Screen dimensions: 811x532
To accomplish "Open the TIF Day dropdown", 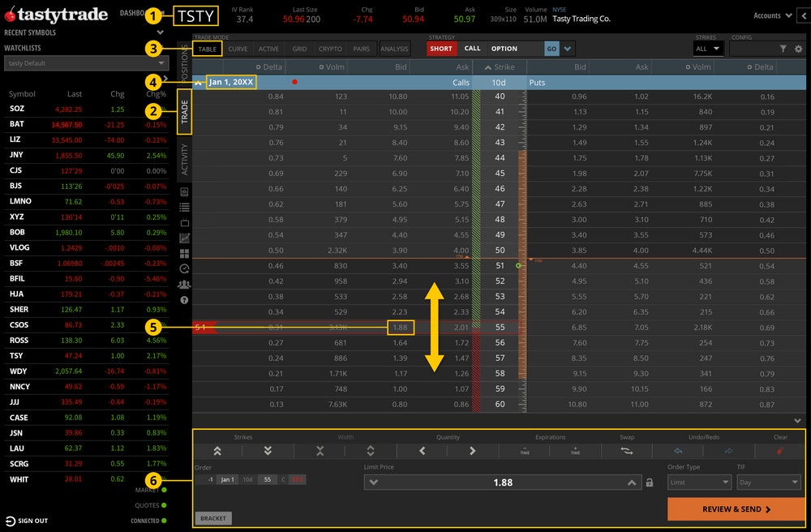I will coord(769,483).
